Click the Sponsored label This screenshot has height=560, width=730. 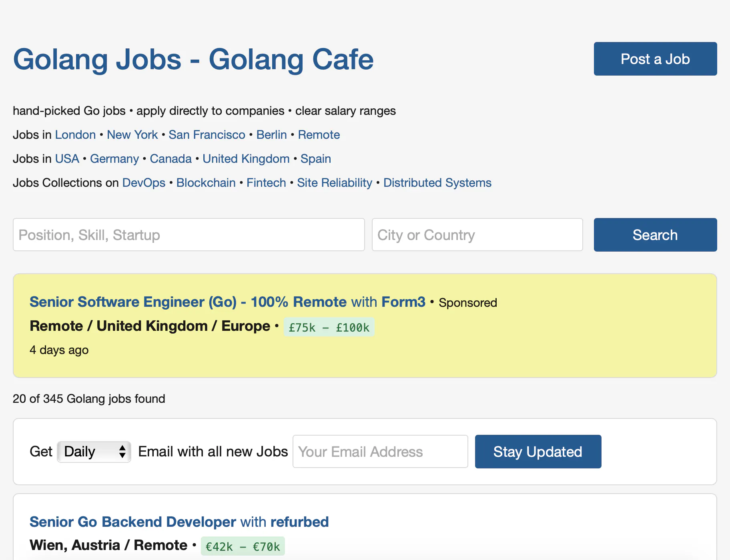(x=468, y=303)
